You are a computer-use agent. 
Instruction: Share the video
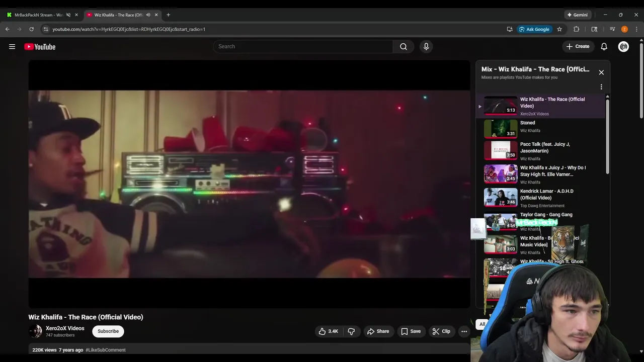click(378, 331)
